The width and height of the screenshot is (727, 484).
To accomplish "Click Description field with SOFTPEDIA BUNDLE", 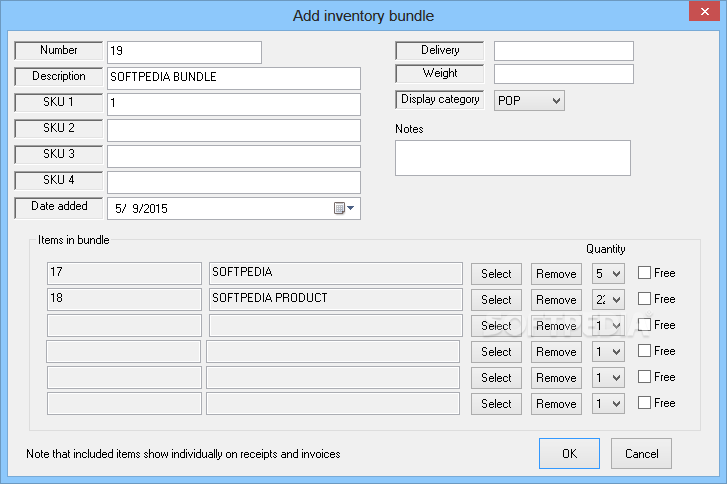I will (234, 78).
